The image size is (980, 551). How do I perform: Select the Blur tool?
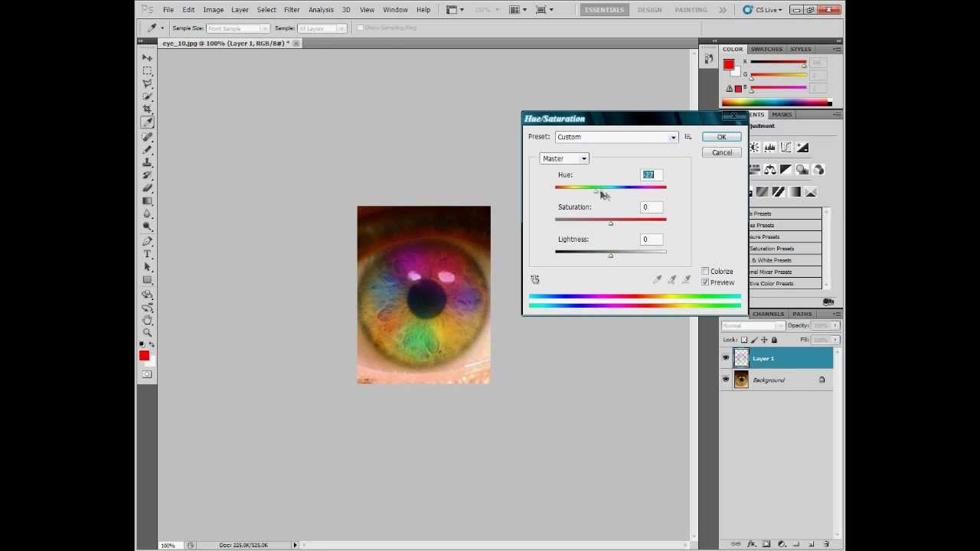(147, 214)
